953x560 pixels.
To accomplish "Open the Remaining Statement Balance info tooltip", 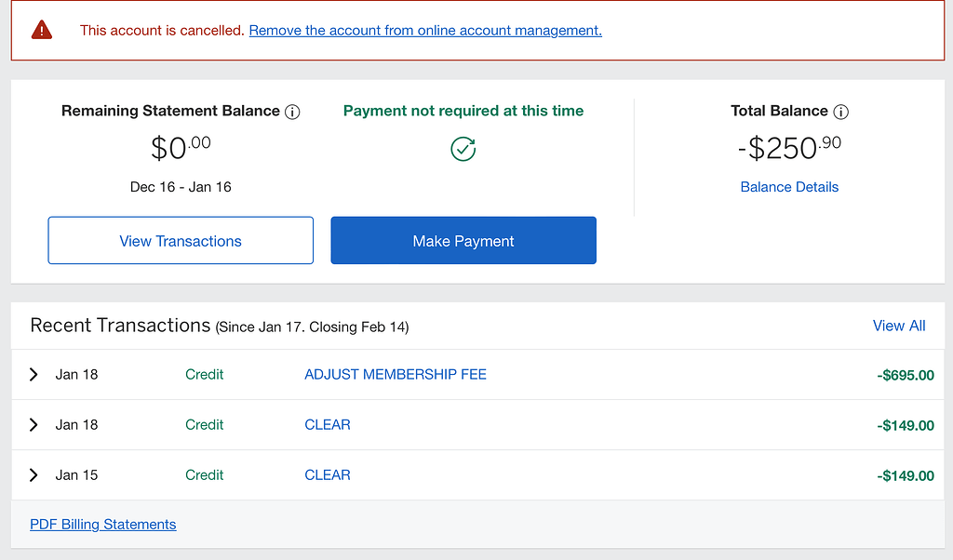I will (x=293, y=111).
